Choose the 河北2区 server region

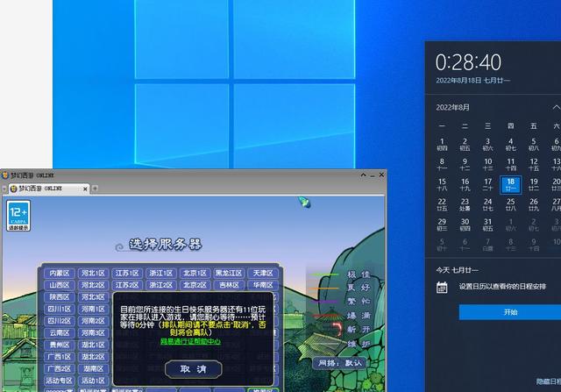pos(93,285)
